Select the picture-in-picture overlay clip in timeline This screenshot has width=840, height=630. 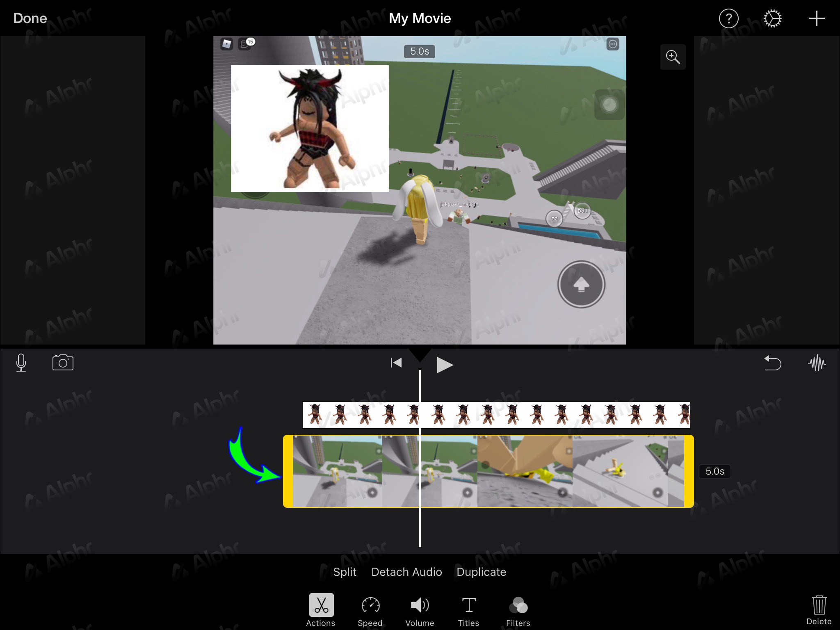(496, 415)
